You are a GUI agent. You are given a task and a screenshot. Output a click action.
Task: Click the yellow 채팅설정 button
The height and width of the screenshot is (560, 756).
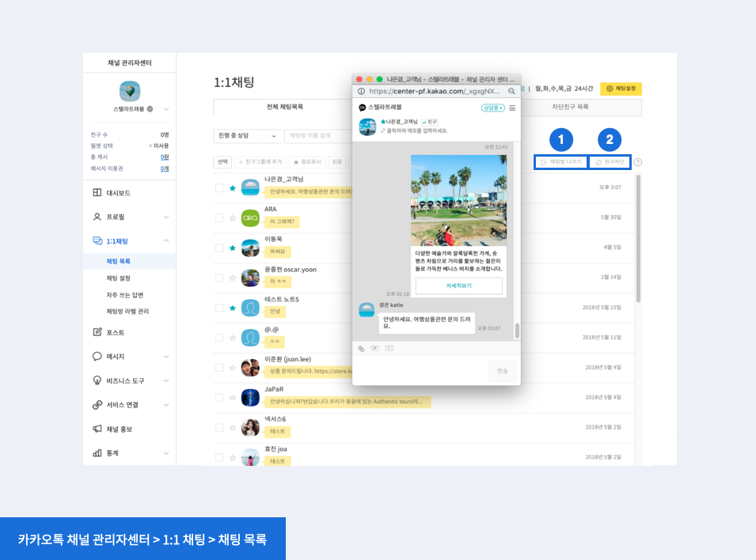click(x=621, y=89)
